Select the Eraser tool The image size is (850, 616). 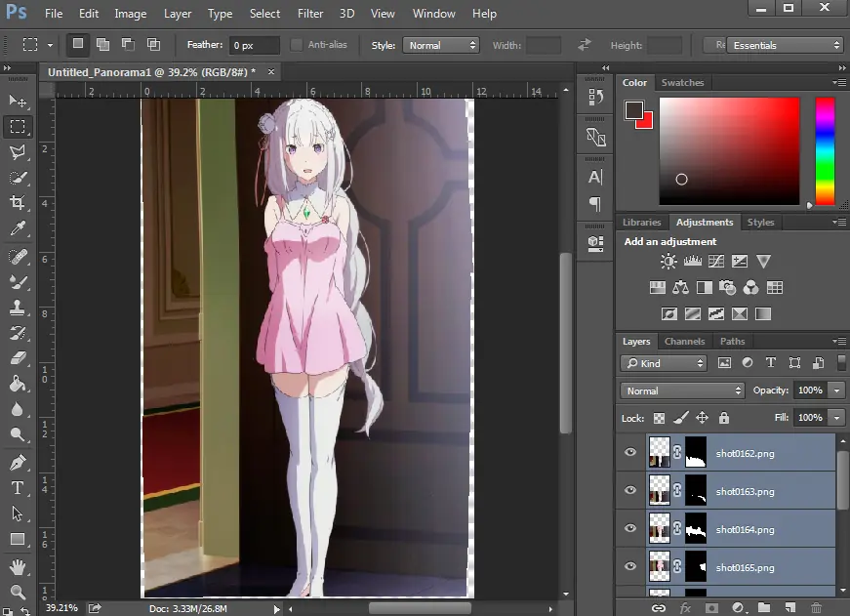(x=18, y=358)
